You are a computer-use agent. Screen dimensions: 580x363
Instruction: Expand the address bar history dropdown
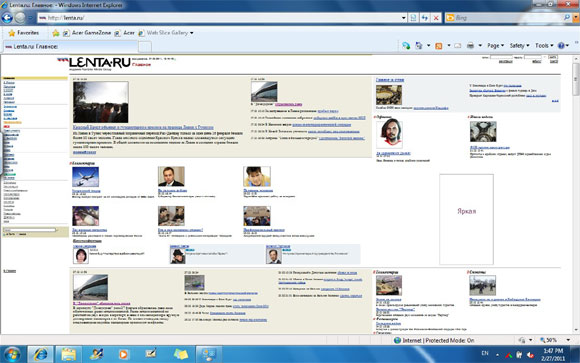point(403,18)
